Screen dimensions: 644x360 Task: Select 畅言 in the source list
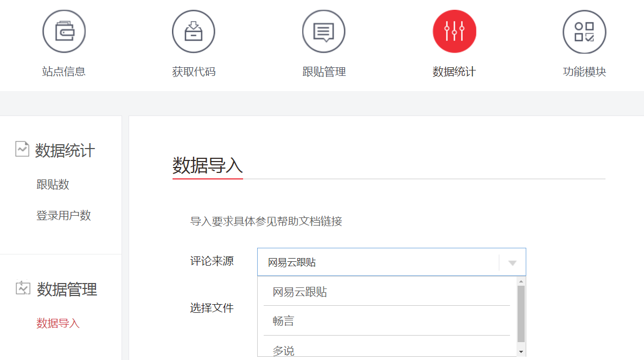tap(283, 321)
